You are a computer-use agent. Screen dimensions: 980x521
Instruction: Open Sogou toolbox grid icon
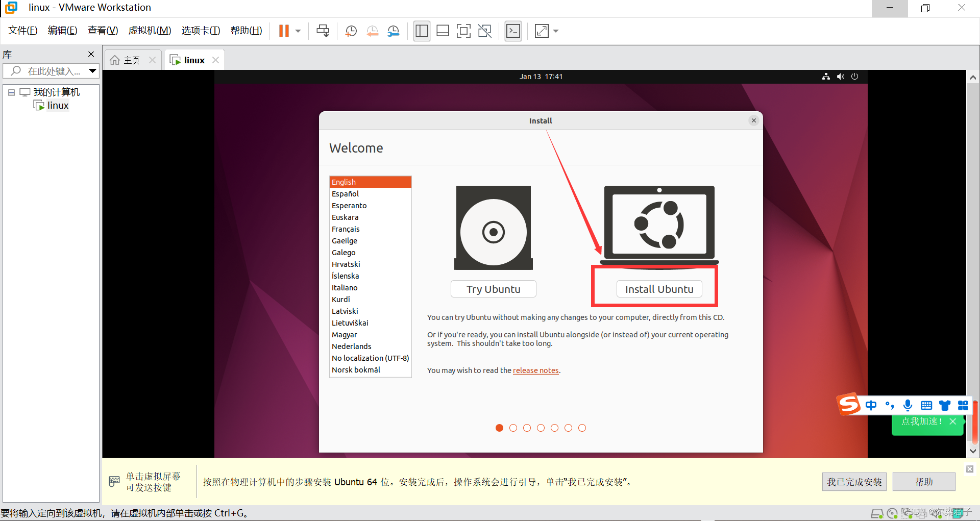[x=963, y=405]
